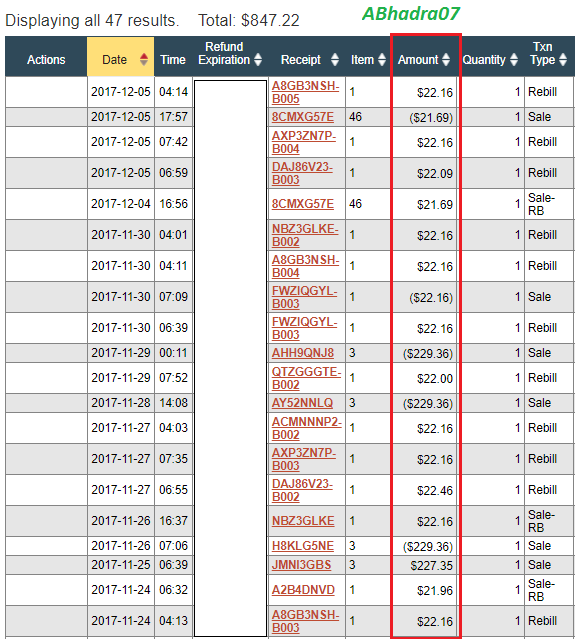Image resolution: width=575 pixels, height=639 pixels.
Task: Open receipt DAJ86V23-B003
Action: [x=302, y=173]
